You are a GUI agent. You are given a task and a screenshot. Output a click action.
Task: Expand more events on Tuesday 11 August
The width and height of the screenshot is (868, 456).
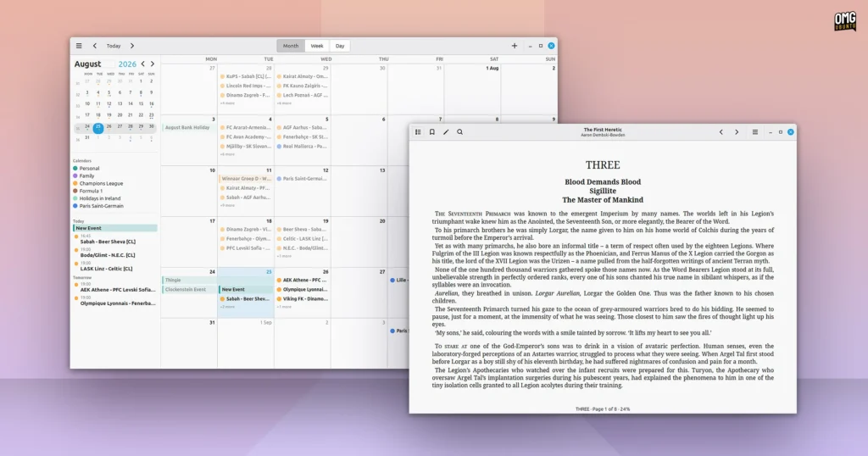[227, 205]
